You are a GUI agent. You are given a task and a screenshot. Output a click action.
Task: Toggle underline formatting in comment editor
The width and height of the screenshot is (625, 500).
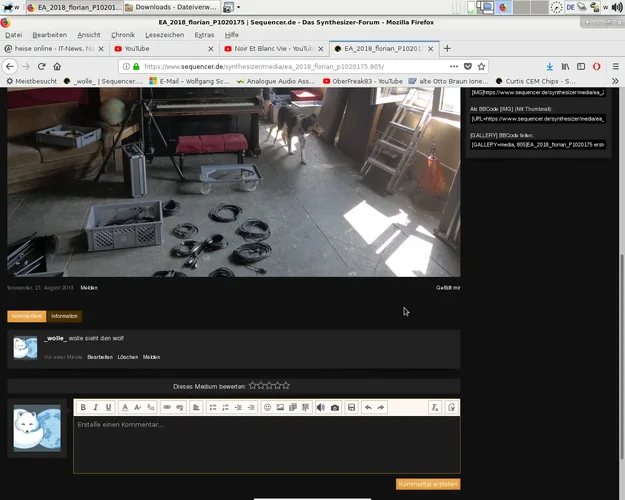point(108,407)
